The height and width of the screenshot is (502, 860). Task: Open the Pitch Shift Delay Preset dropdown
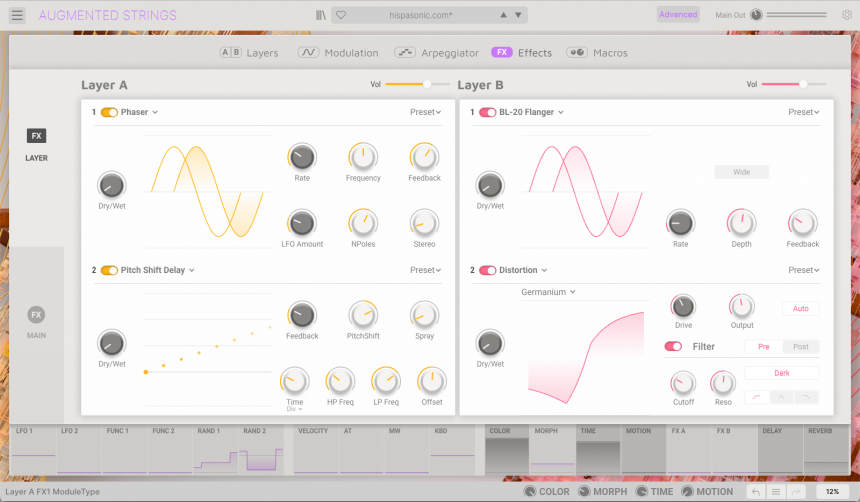[426, 270]
